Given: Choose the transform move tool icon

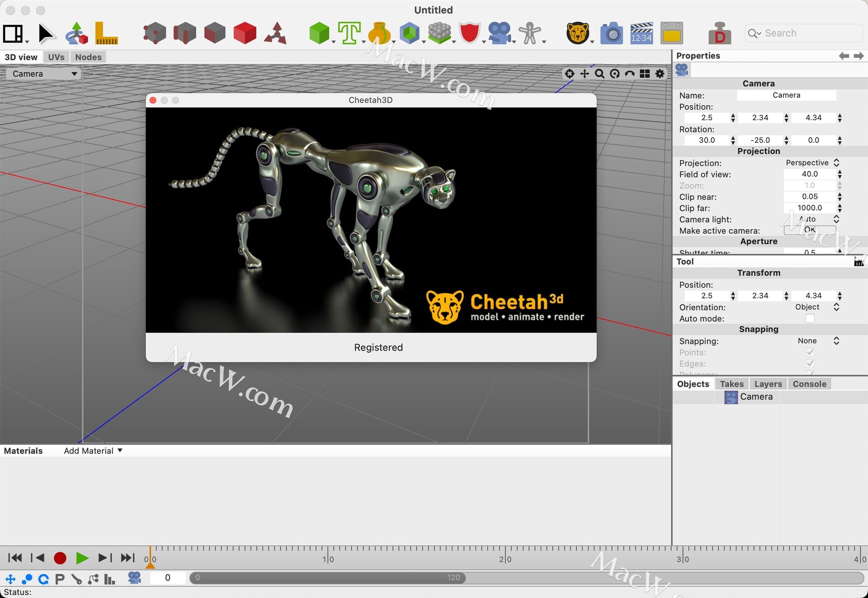Looking at the screenshot, I should pos(76,33).
